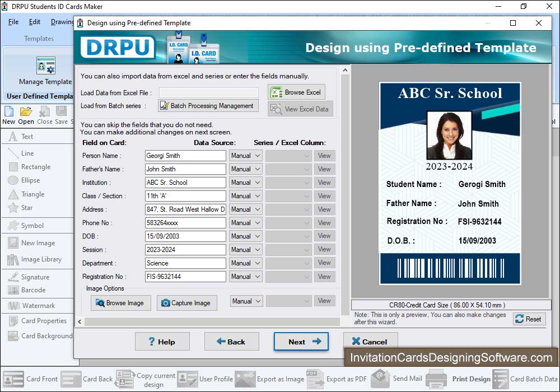The height and width of the screenshot is (392, 560).
Task: Open Department data source dropdown
Action: (245, 263)
